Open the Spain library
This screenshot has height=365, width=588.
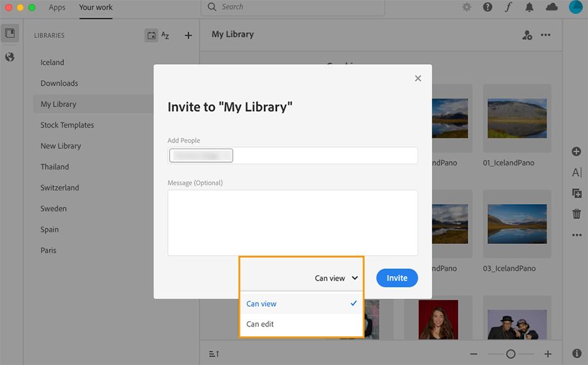click(50, 230)
